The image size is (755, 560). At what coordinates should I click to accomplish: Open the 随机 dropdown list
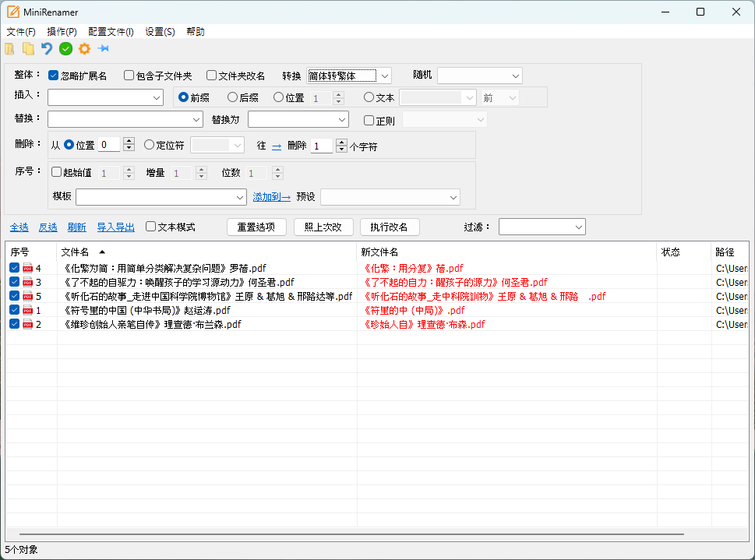pyautogui.click(x=516, y=76)
